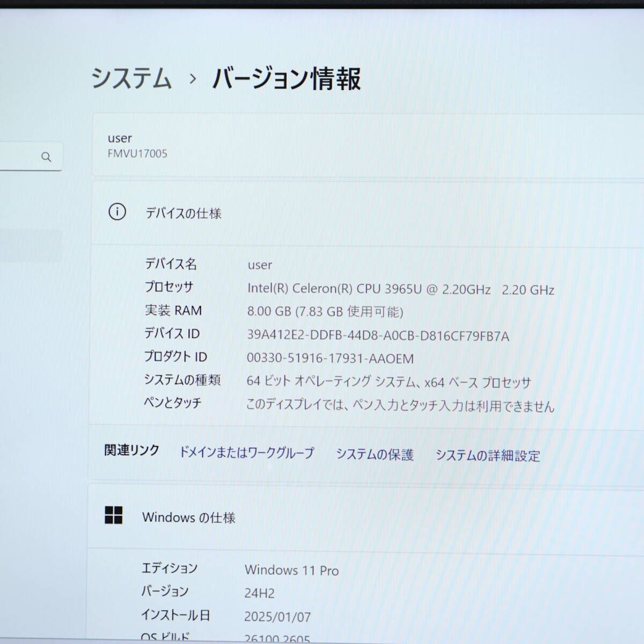Select the Intel(R) Celeron(R) CPU 3965U value
Screen dimensions: 644x644
click(x=400, y=289)
